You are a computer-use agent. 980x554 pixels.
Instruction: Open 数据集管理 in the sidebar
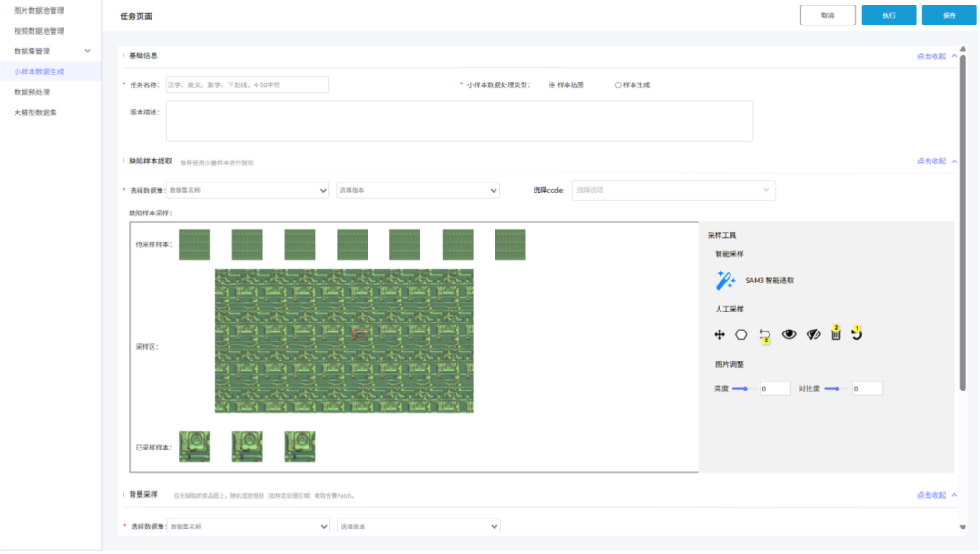(32, 51)
